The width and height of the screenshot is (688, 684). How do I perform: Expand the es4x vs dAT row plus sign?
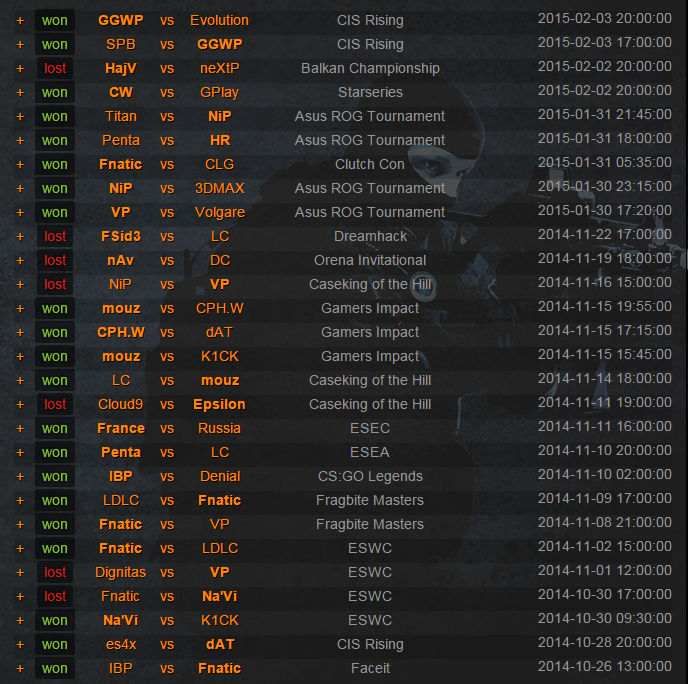20,645
